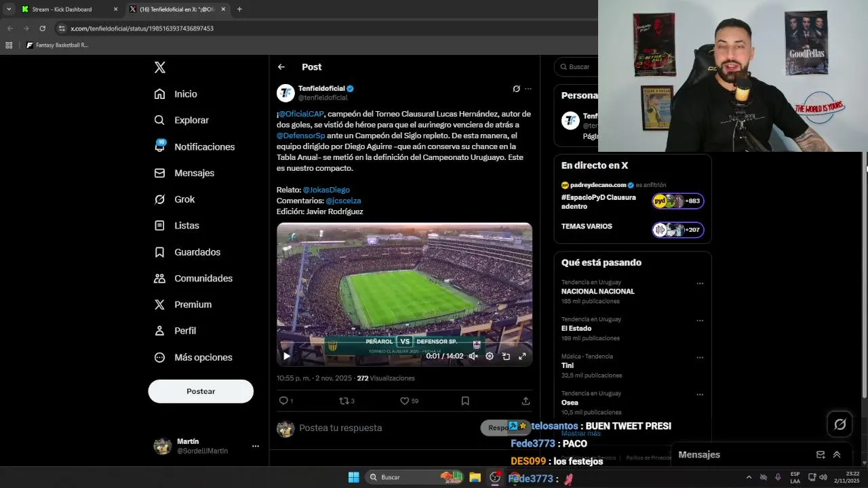
Task: Reload the page
Action: pyautogui.click(x=42, y=28)
